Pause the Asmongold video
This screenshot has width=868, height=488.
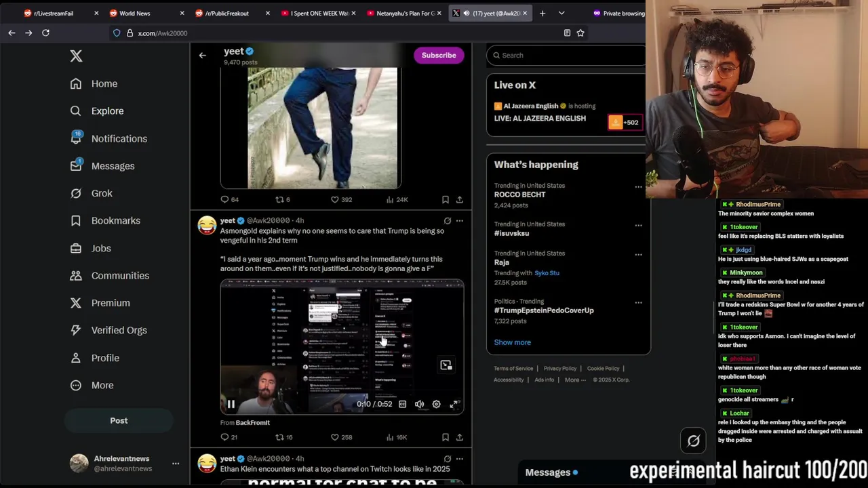(x=231, y=405)
